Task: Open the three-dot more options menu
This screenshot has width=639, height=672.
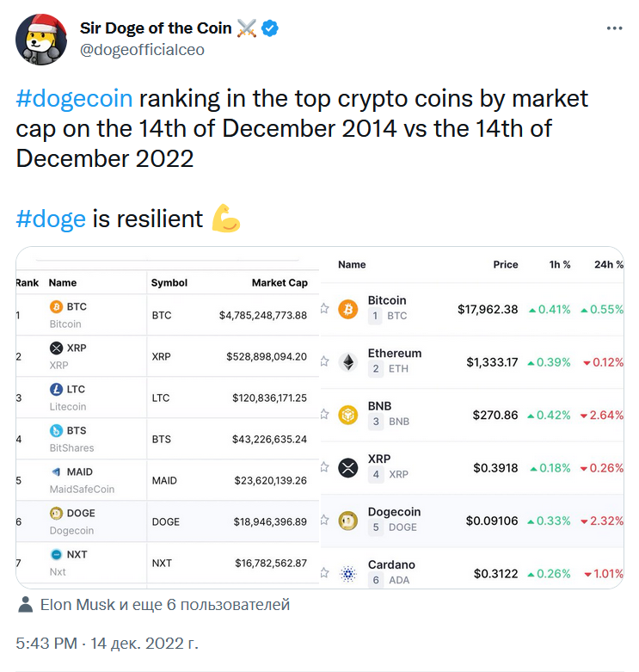Action: click(x=614, y=28)
